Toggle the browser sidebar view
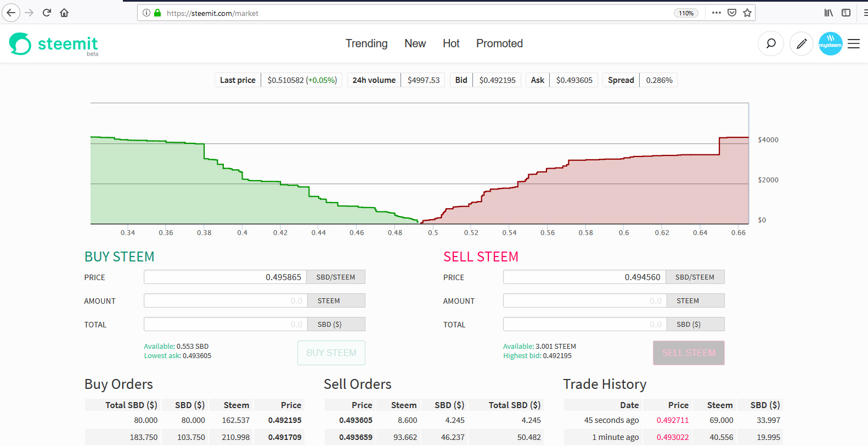 tap(846, 13)
